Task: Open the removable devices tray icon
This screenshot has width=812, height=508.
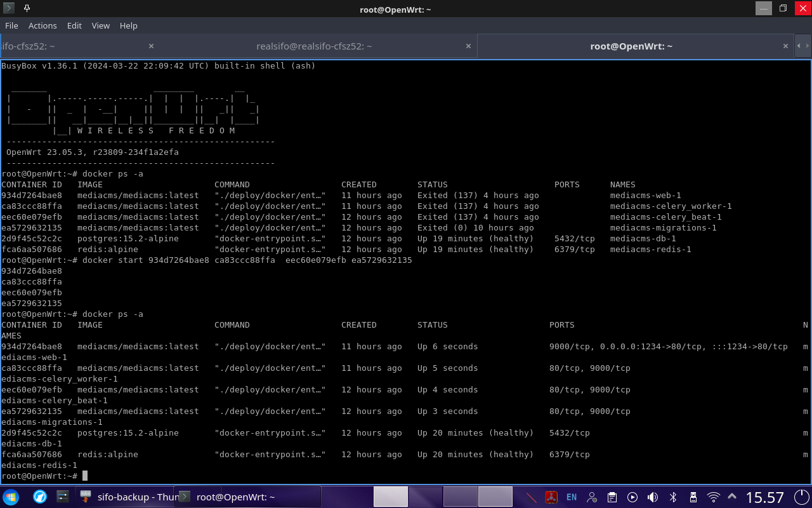Action: click(693, 497)
